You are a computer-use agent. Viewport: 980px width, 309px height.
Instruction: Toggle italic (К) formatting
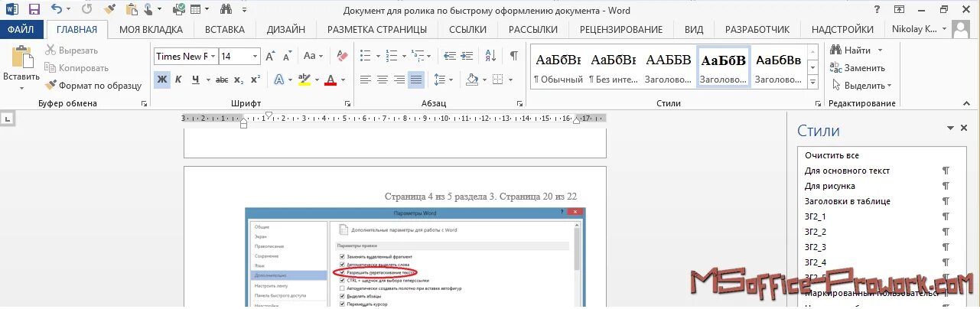(x=178, y=80)
